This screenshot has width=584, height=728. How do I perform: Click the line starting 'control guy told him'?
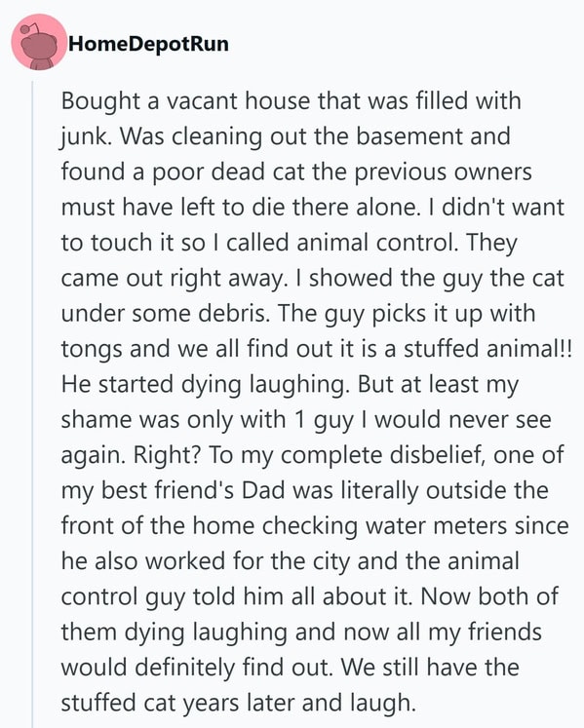coord(309,597)
